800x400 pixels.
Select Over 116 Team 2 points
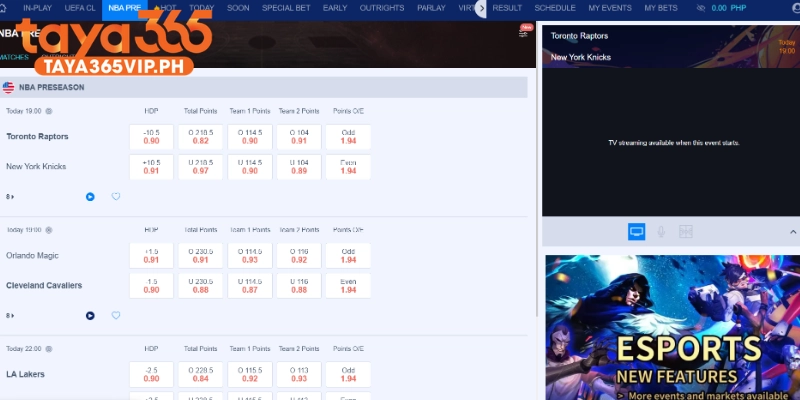299,256
